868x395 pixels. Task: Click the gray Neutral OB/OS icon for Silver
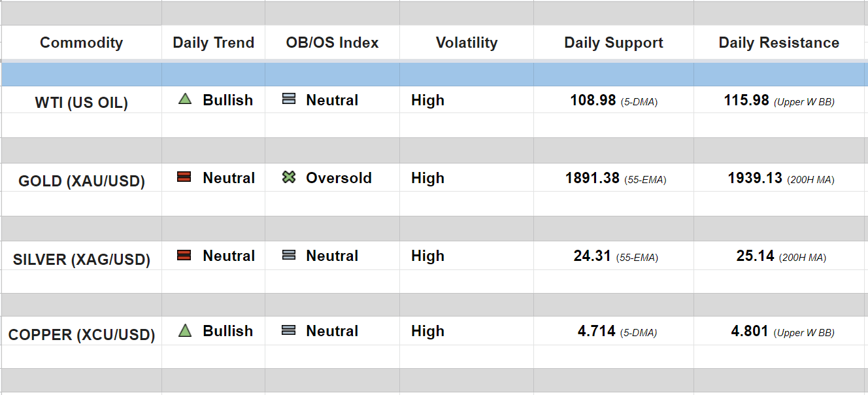coord(288,255)
